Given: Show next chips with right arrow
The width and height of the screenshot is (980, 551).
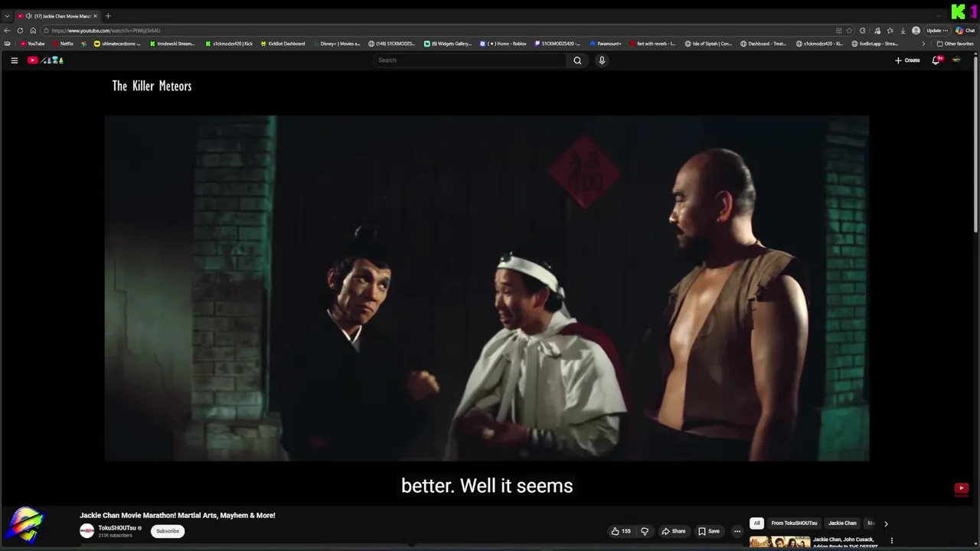Looking at the screenshot, I should pyautogui.click(x=886, y=523).
